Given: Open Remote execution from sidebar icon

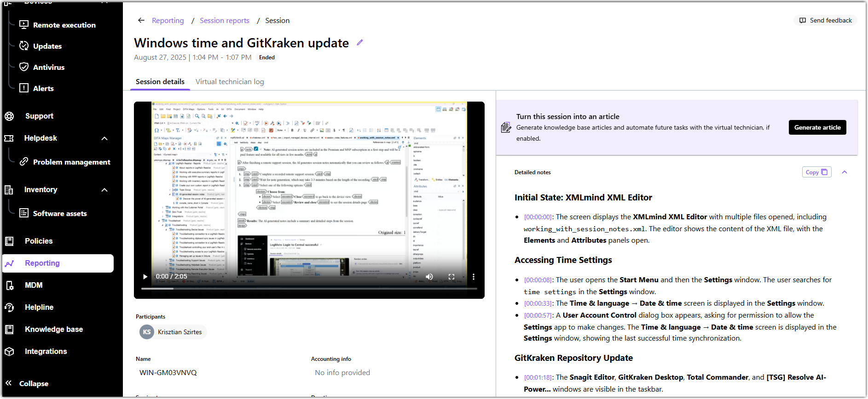Looking at the screenshot, I should tap(24, 25).
